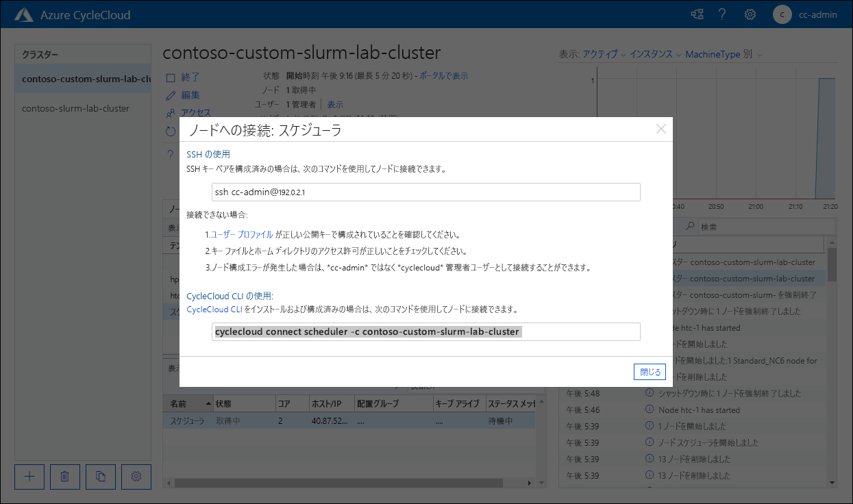Screen dimensions: 853x504
Task: Open help via the question mark icon
Action: tap(722, 14)
